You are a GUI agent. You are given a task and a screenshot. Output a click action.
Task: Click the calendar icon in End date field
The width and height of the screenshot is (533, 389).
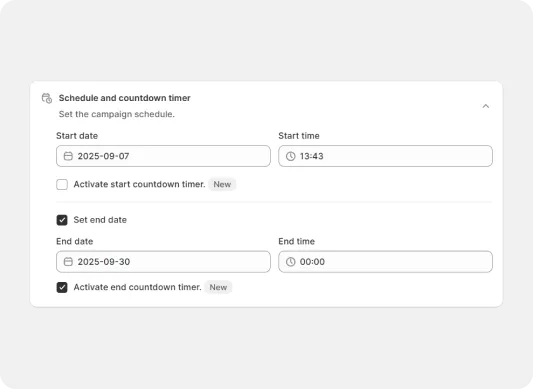tap(68, 261)
